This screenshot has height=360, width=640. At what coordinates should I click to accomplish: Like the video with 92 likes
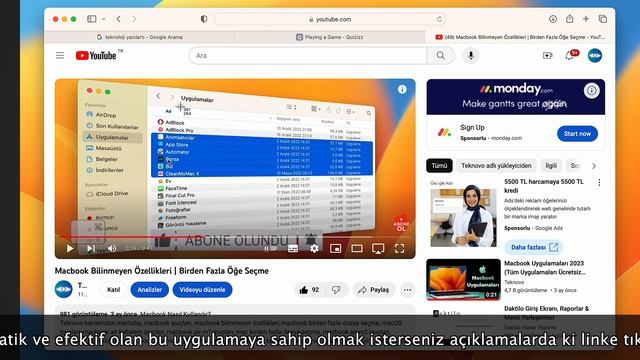(309, 290)
